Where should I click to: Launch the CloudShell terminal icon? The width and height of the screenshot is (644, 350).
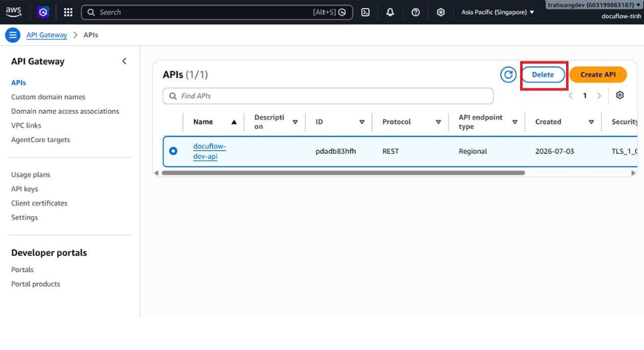[x=365, y=13]
